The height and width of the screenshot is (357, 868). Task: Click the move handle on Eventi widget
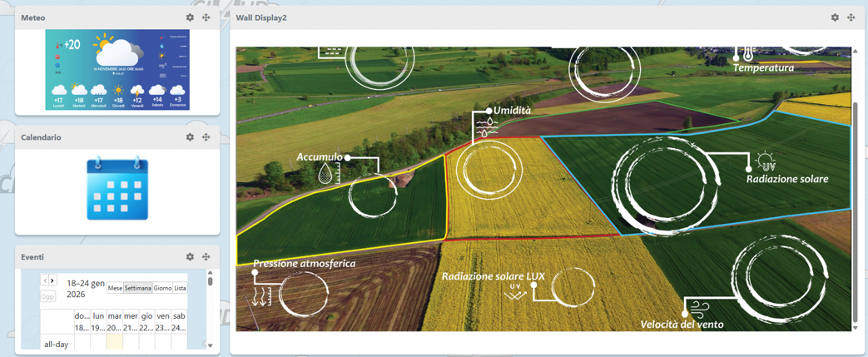coord(206,257)
